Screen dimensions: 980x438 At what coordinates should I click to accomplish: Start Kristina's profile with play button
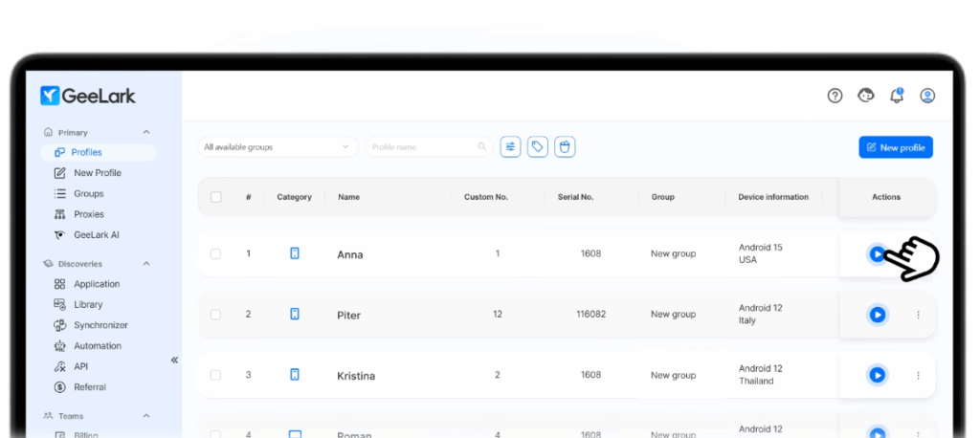[878, 375]
